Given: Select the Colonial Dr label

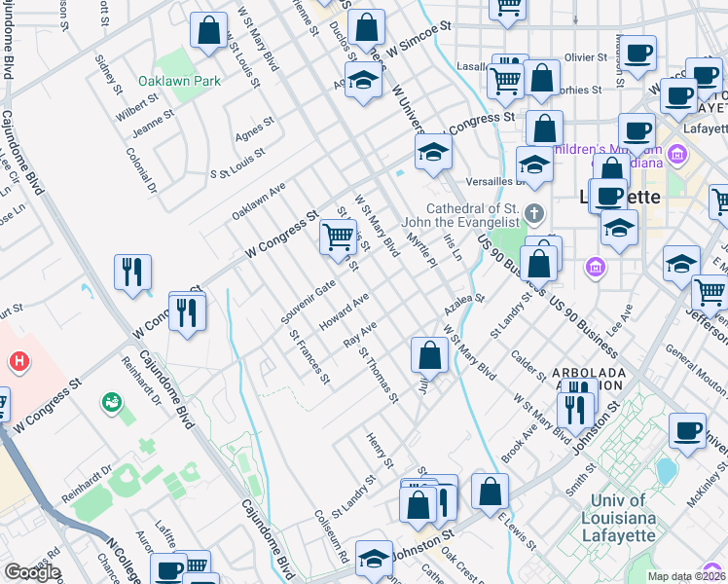Looking at the screenshot, I should (x=141, y=170).
